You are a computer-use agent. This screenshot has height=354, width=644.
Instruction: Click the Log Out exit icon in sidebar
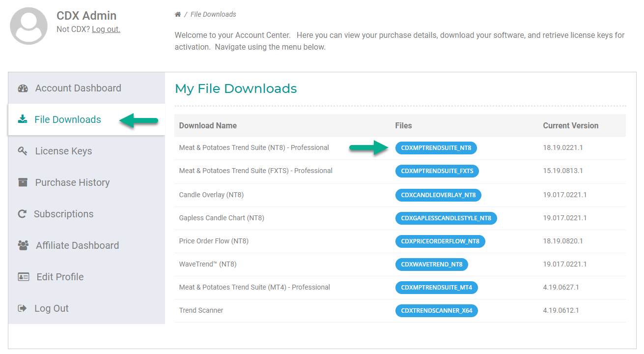coord(23,308)
